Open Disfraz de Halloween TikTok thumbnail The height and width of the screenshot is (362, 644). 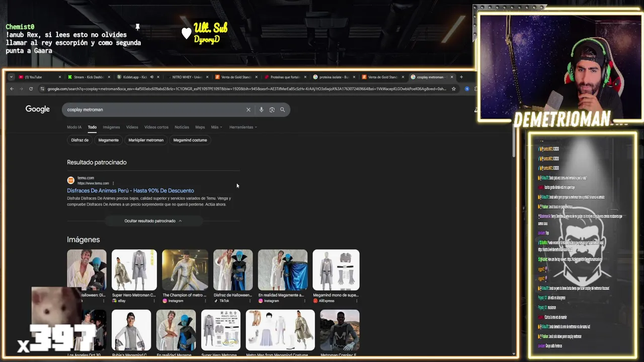point(233,270)
